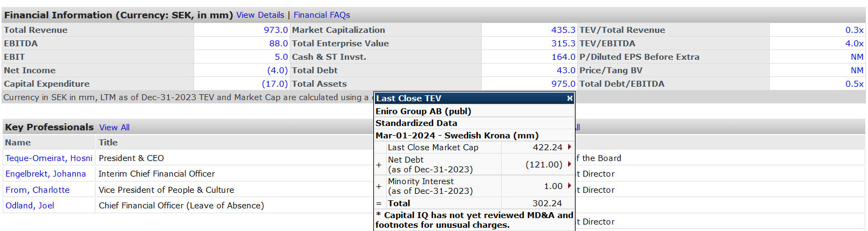View All key professionals
The height and width of the screenshot is (231, 868).
click(114, 128)
